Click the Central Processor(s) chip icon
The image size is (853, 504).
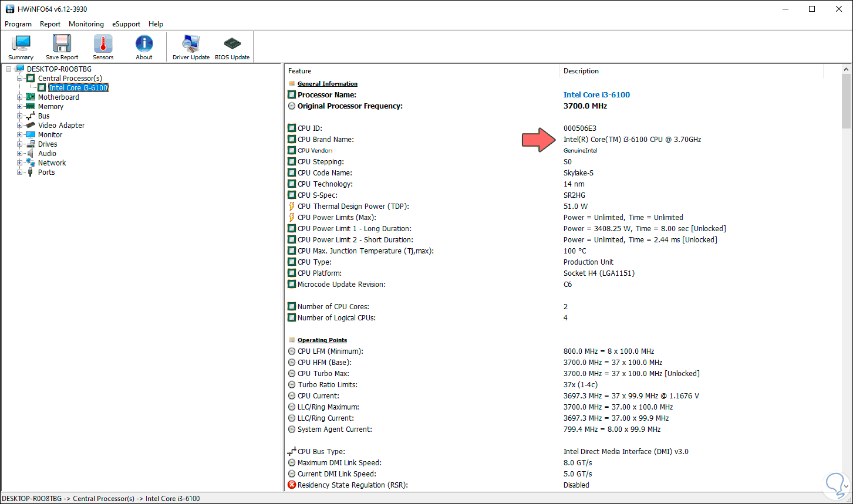point(31,79)
